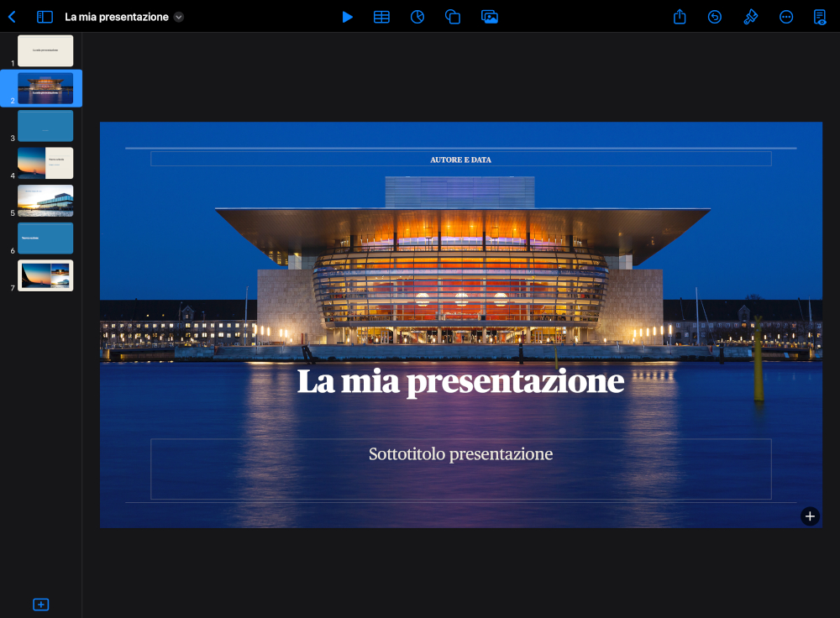Open the Format paintbrush panel
This screenshot has height=618, width=840.
[x=750, y=16]
